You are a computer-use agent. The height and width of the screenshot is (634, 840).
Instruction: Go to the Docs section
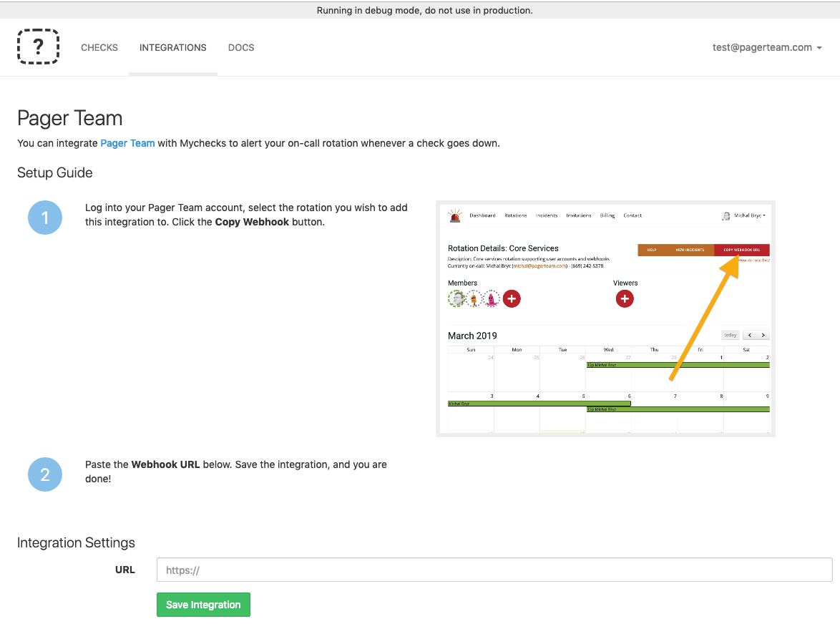click(241, 48)
